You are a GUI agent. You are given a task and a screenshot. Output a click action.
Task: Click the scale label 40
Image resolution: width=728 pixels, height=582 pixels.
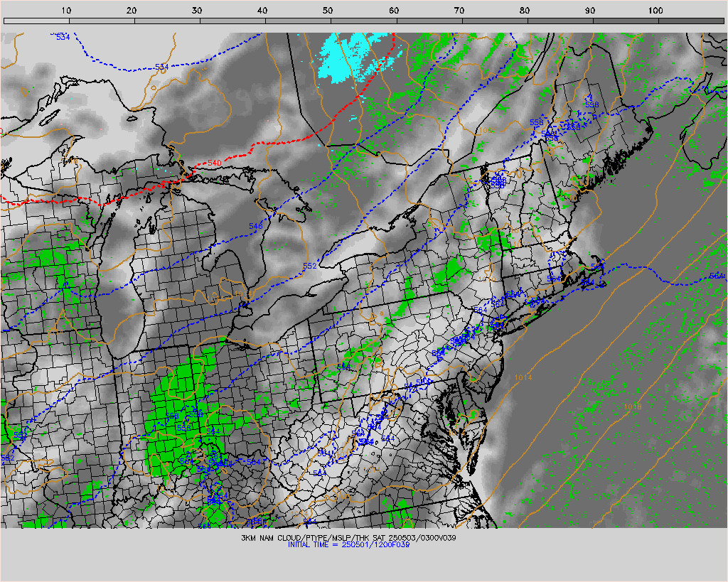click(x=263, y=11)
